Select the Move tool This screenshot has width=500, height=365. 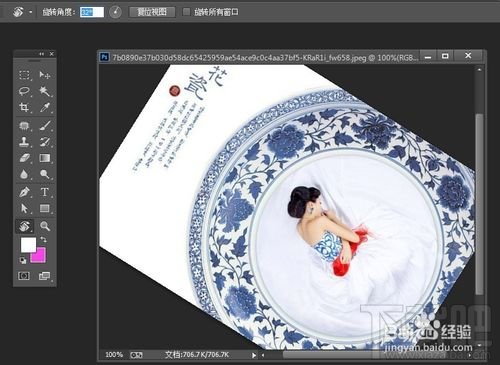coord(44,75)
